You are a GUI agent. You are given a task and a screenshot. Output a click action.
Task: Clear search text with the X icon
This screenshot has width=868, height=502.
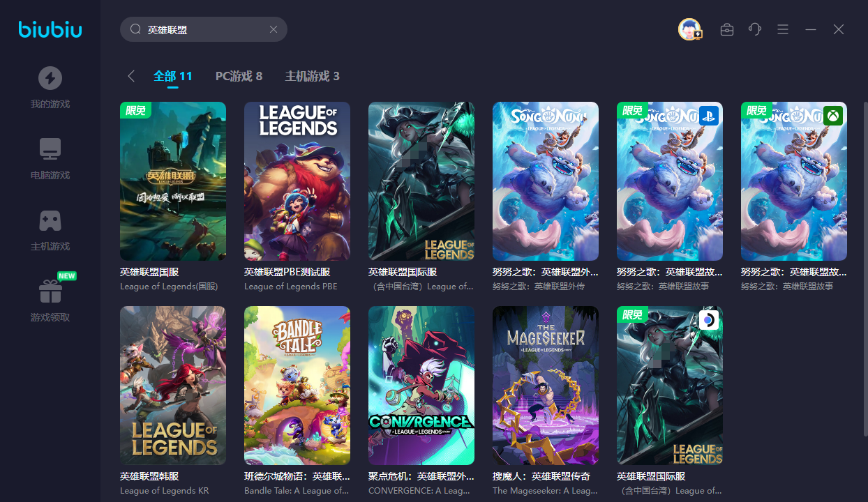click(x=274, y=29)
